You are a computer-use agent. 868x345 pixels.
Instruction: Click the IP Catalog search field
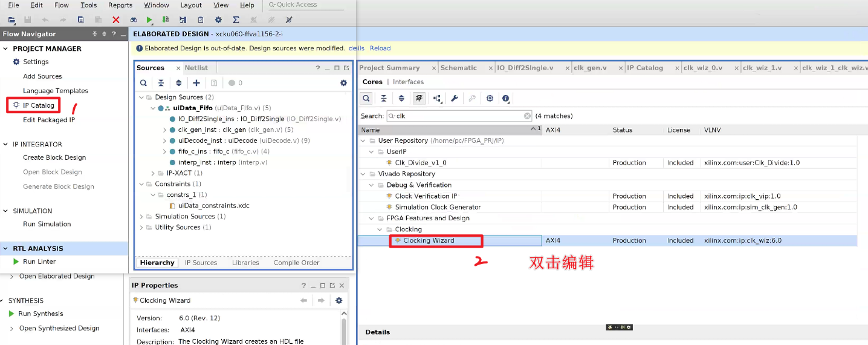tap(458, 116)
